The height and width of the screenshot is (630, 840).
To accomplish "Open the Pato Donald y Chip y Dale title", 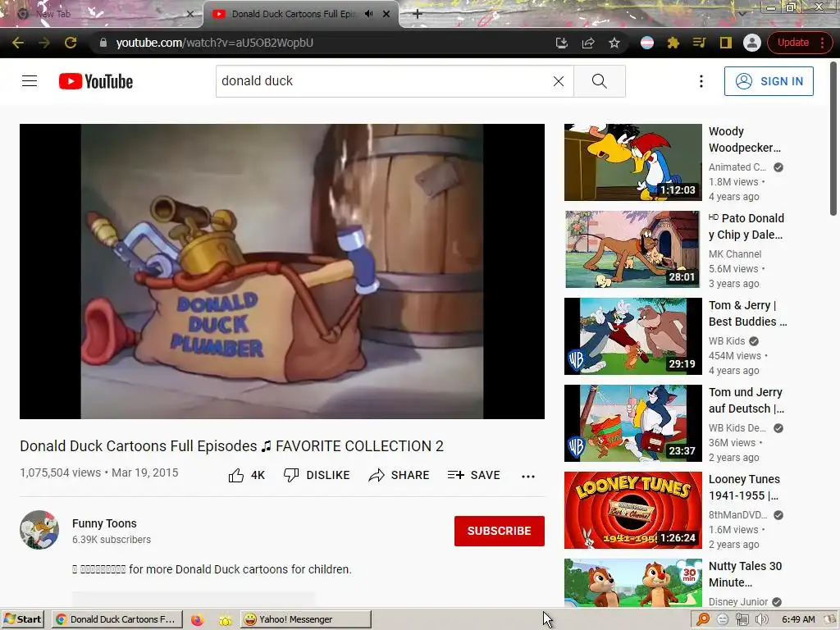I will point(746,226).
